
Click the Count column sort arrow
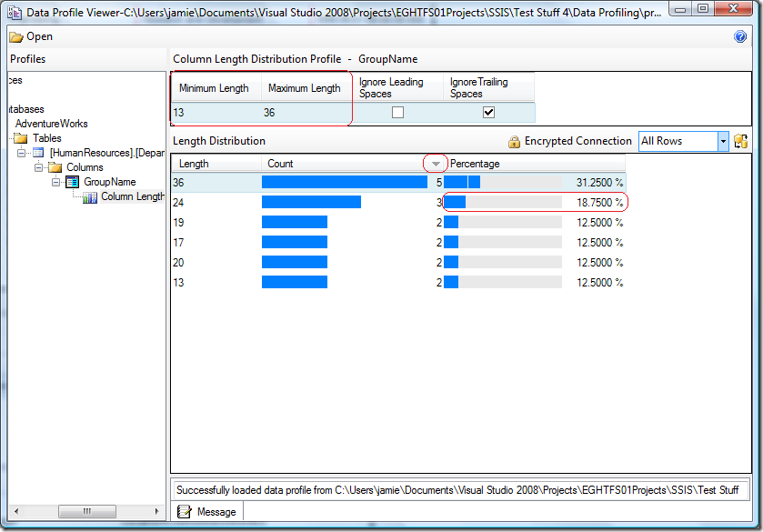tap(436, 164)
